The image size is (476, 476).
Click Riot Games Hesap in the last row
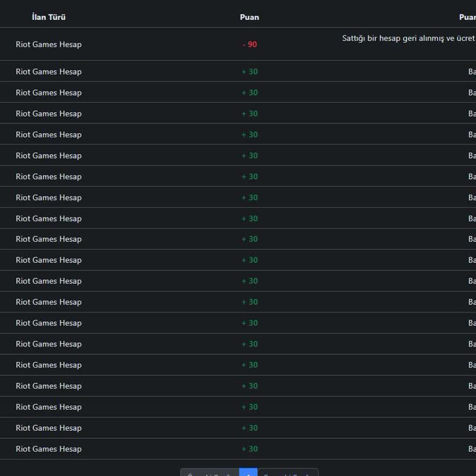[48, 449]
